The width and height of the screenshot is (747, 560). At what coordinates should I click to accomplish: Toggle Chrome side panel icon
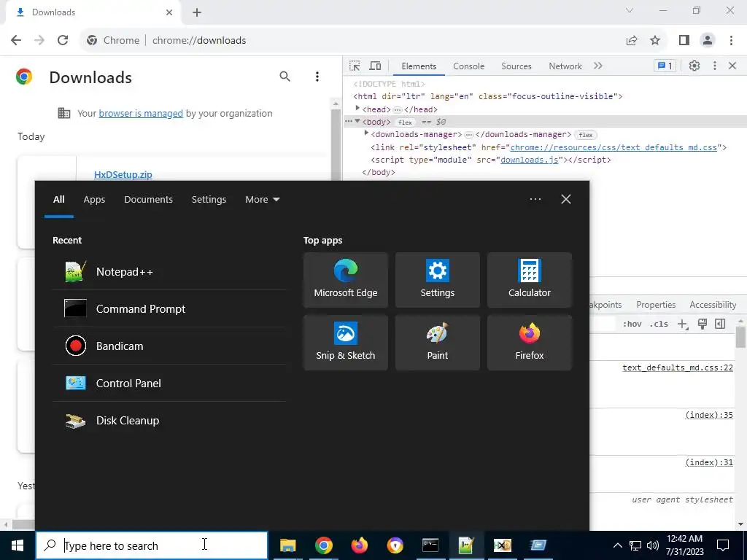[x=684, y=41]
